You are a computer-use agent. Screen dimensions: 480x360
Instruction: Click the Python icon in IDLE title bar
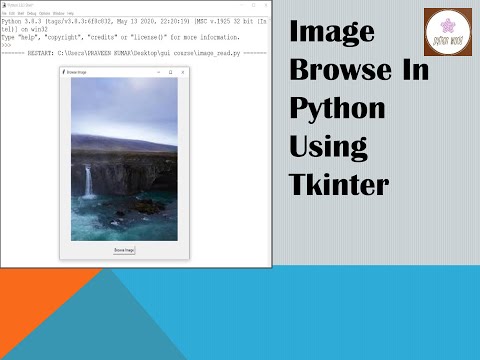(x=4, y=5)
